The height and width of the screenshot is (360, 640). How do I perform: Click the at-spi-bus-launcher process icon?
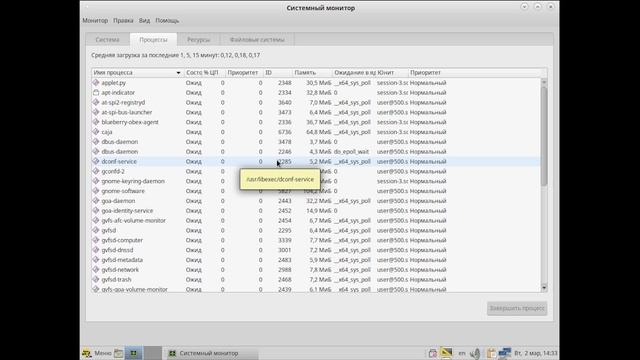tap(96, 112)
